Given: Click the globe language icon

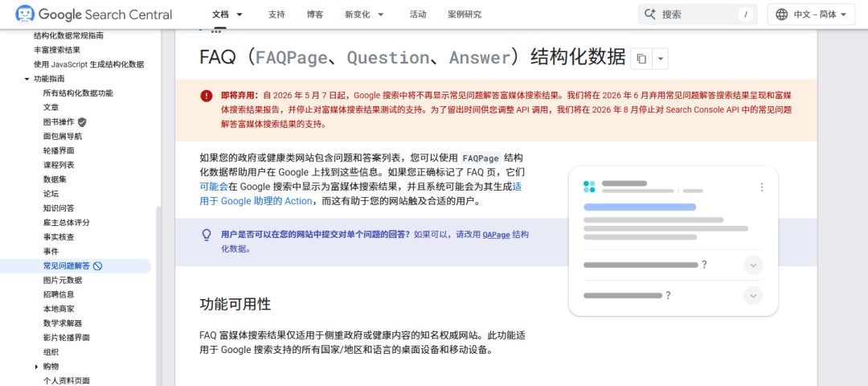Looking at the screenshot, I should pyautogui.click(x=782, y=14).
